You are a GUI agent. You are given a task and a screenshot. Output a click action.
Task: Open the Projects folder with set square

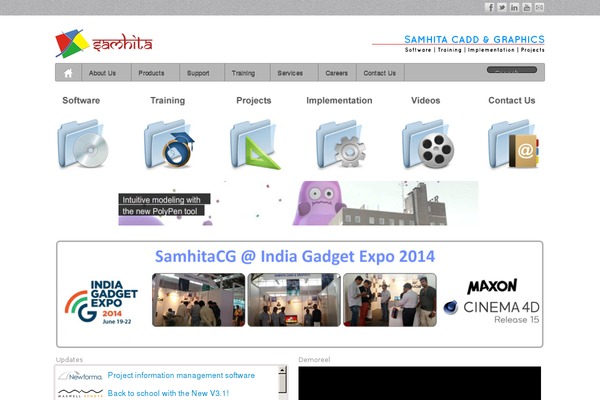255,144
